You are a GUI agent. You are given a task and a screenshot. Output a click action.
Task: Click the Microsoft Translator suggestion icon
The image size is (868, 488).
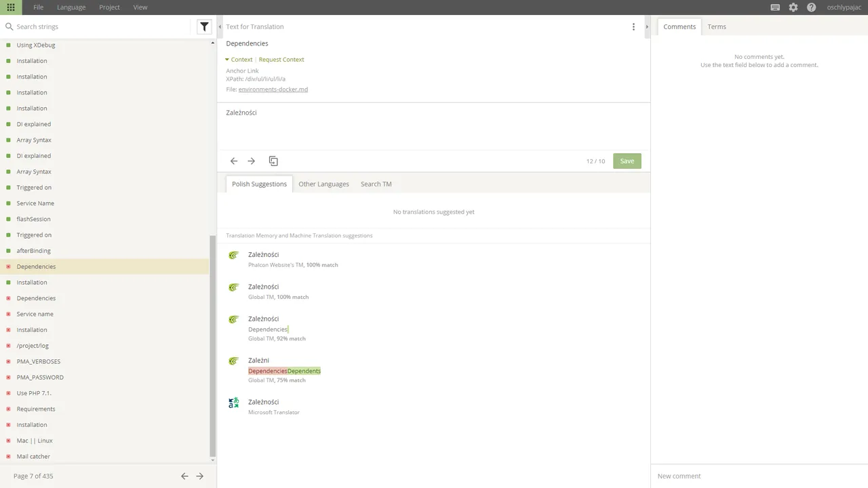pos(233,403)
